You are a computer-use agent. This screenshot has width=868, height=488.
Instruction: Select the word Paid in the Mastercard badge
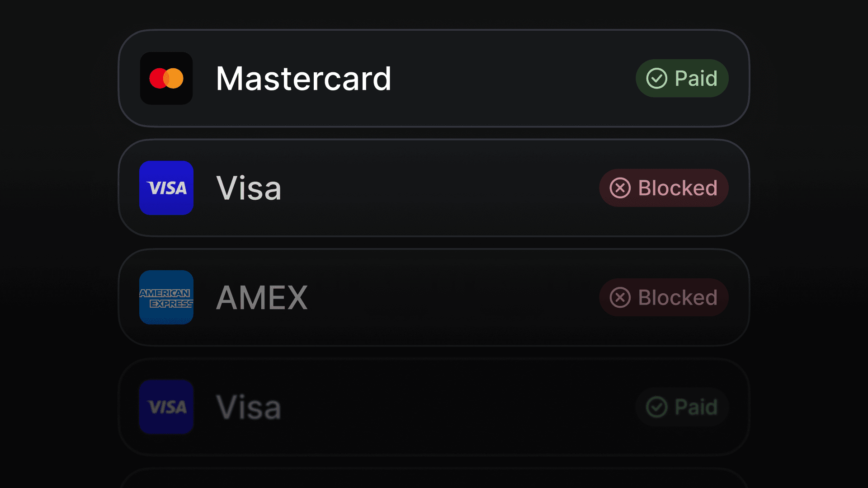coord(696,78)
